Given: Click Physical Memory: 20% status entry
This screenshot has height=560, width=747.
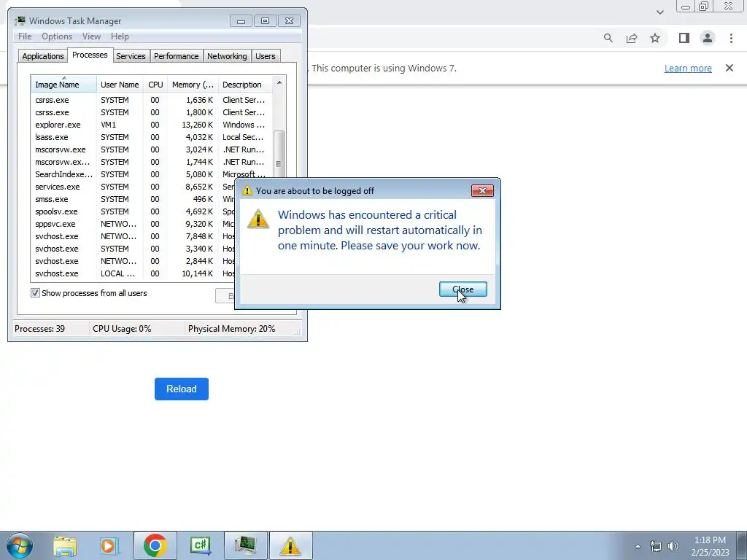Looking at the screenshot, I should [x=231, y=329].
